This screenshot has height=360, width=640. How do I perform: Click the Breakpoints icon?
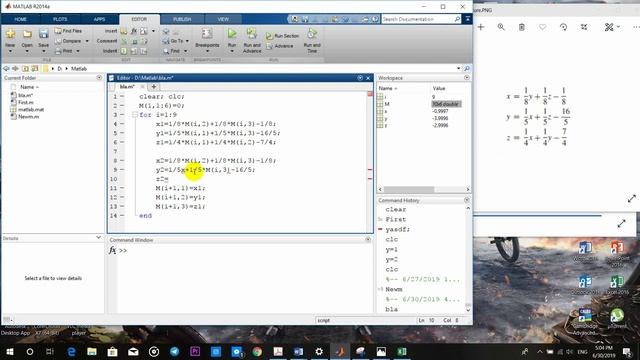[207, 34]
